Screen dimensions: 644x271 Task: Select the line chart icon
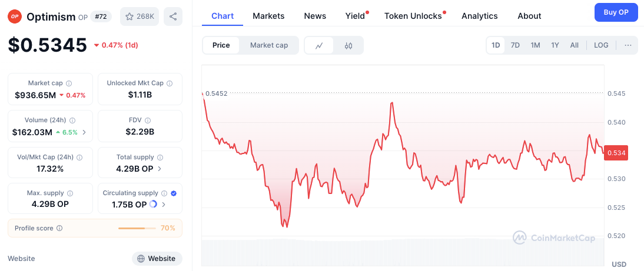pos(319,45)
